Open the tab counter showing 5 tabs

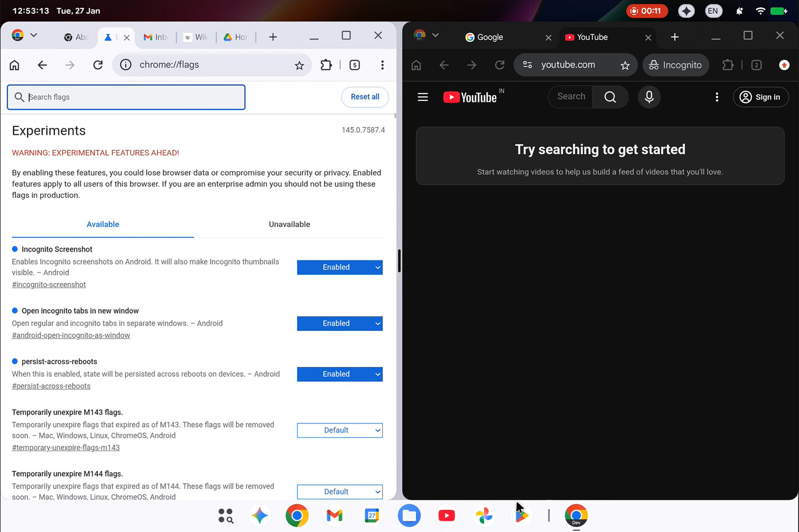click(x=355, y=65)
